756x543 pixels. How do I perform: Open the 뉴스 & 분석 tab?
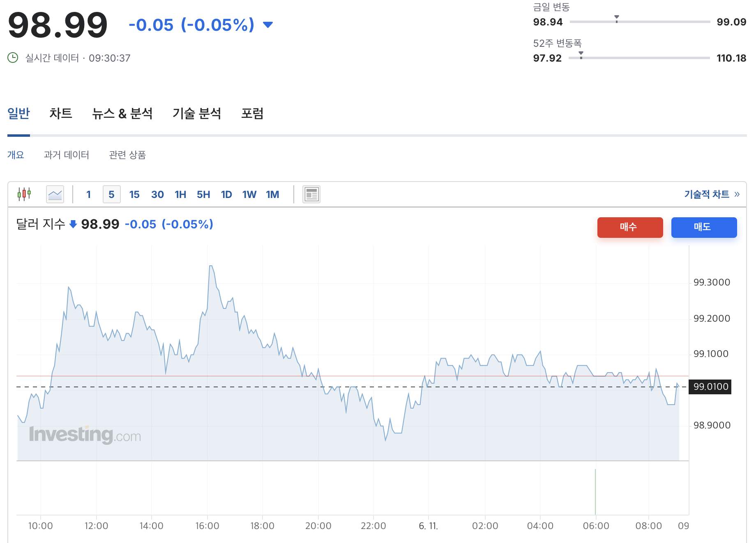122,113
